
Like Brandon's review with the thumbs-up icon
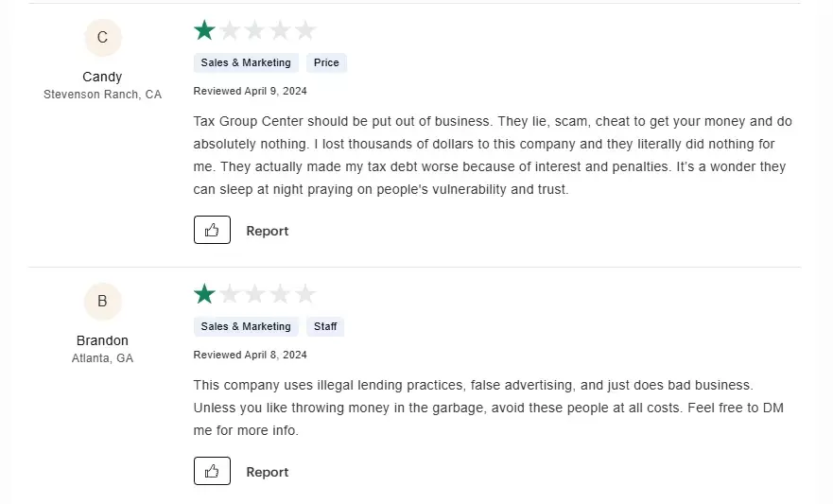point(212,471)
